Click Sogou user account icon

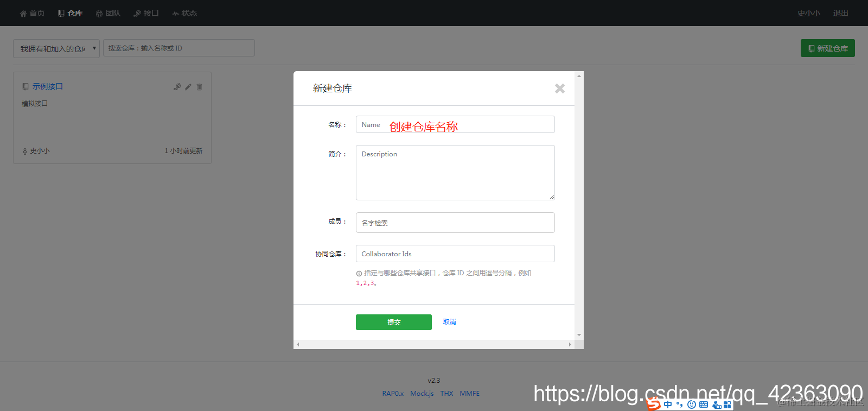pyautogui.click(x=716, y=404)
